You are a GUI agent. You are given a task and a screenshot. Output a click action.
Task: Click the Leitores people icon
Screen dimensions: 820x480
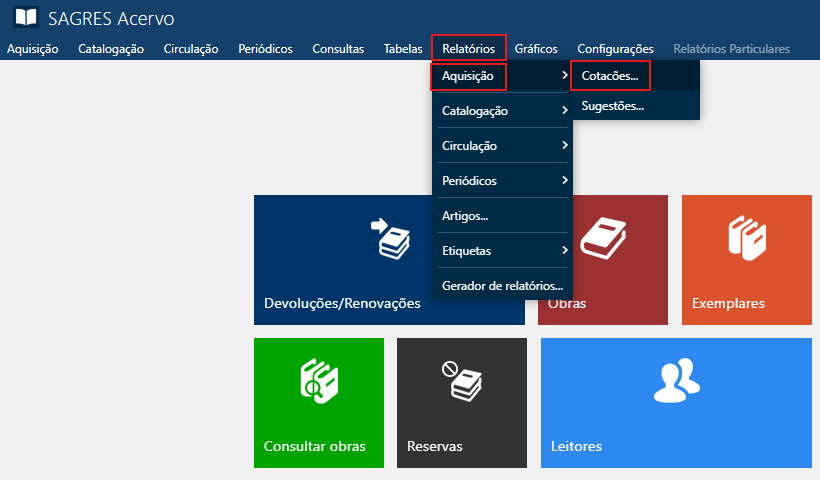pos(675,380)
